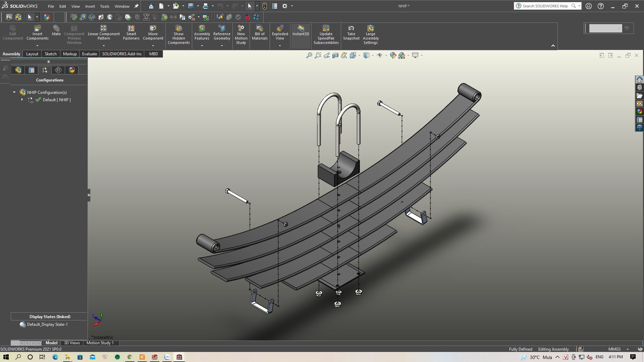Switch to the Motion Study 1 tab
The height and width of the screenshot is (362, 644).
(100, 343)
